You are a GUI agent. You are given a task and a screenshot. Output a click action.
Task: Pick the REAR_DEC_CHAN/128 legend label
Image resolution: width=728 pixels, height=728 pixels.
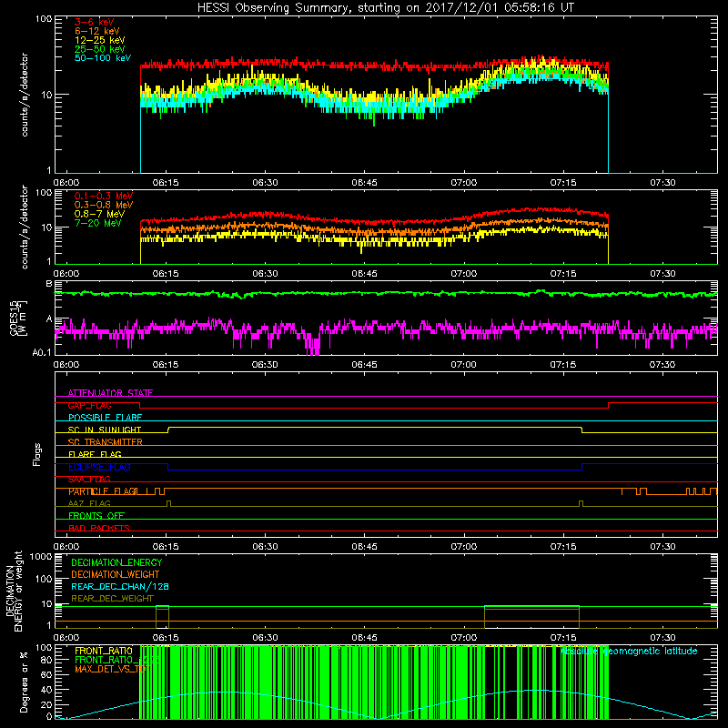[x=120, y=587]
